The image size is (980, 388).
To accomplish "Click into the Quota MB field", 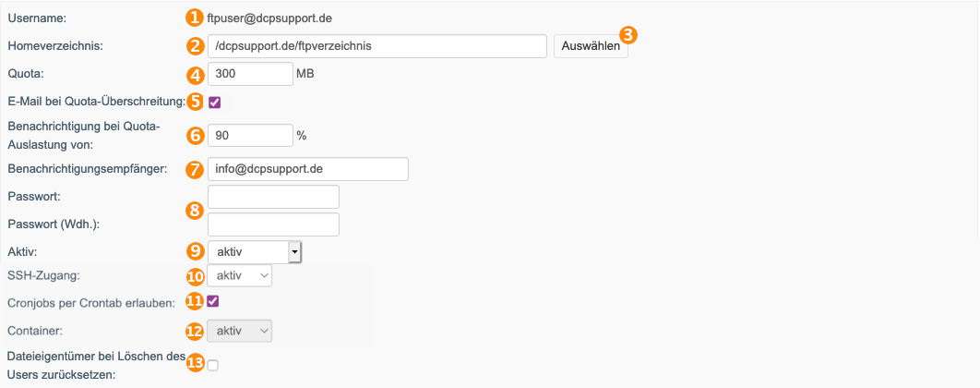I will 250,74.
